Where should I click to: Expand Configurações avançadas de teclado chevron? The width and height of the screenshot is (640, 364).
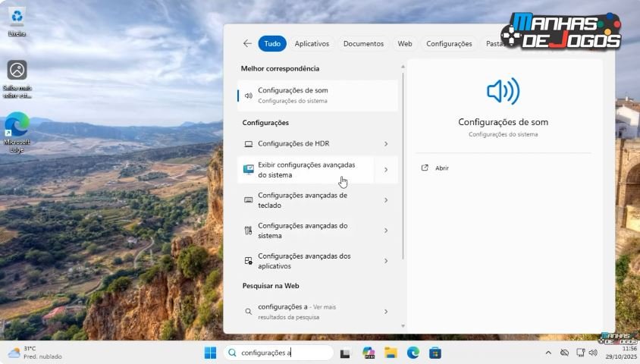(x=385, y=200)
